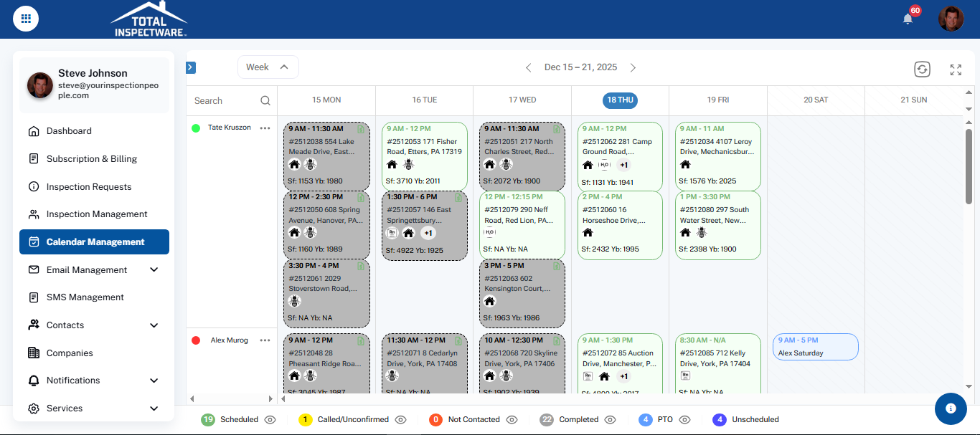Open the Week view dropdown
The height and width of the screenshot is (435, 980).
point(268,67)
